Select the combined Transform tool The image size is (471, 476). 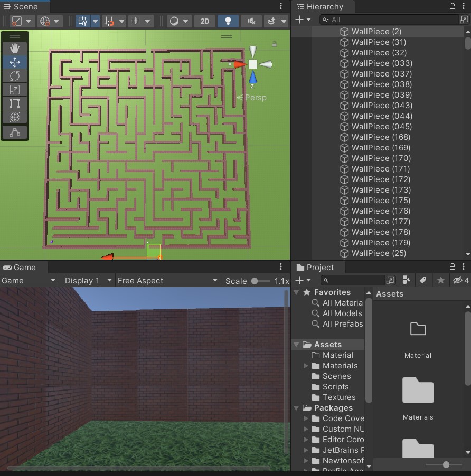15,117
